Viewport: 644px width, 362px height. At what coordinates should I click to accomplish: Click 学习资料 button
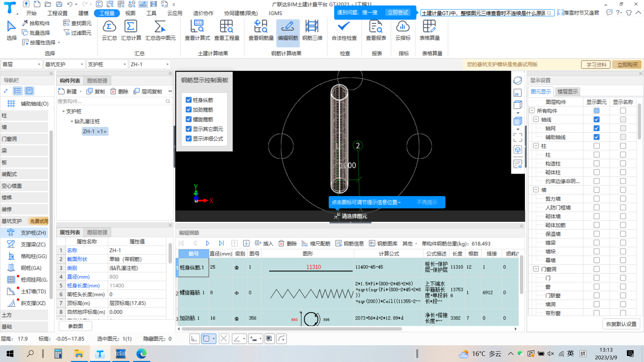[596, 64]
